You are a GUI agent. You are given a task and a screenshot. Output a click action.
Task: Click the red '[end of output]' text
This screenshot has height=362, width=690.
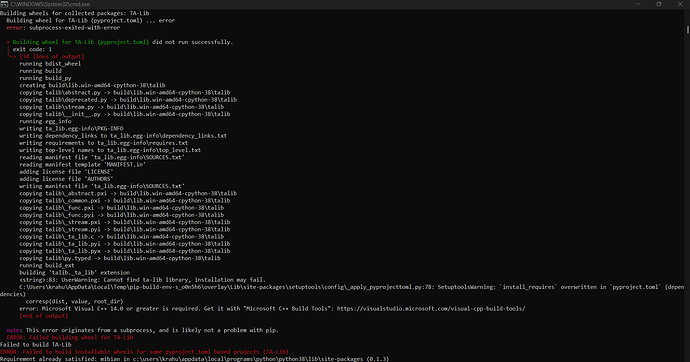point(44,316)
